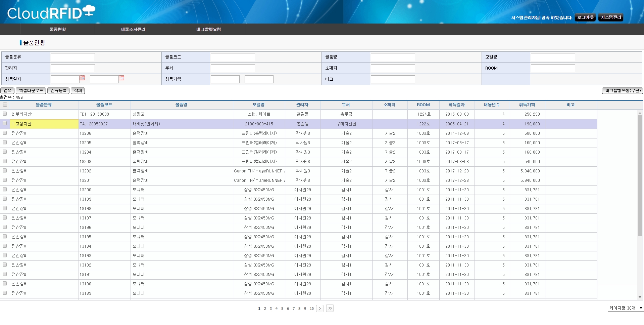
Task: Sort by the 취득일자 column header
Action: coord(457,105)
